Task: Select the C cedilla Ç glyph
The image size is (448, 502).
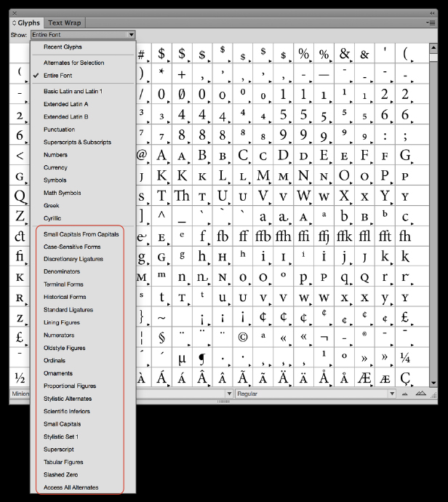Action: click(x=405, y=378)
